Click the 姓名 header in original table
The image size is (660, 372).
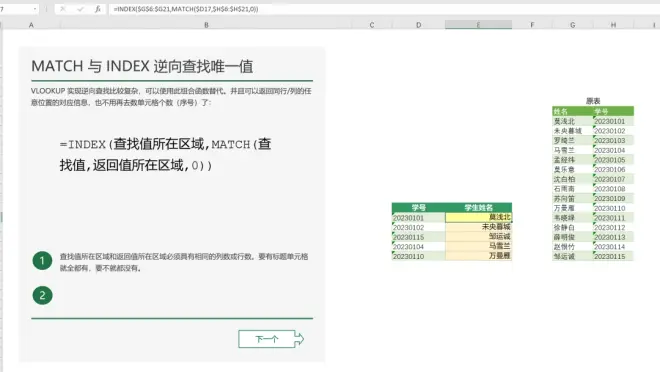coord(572,112)
